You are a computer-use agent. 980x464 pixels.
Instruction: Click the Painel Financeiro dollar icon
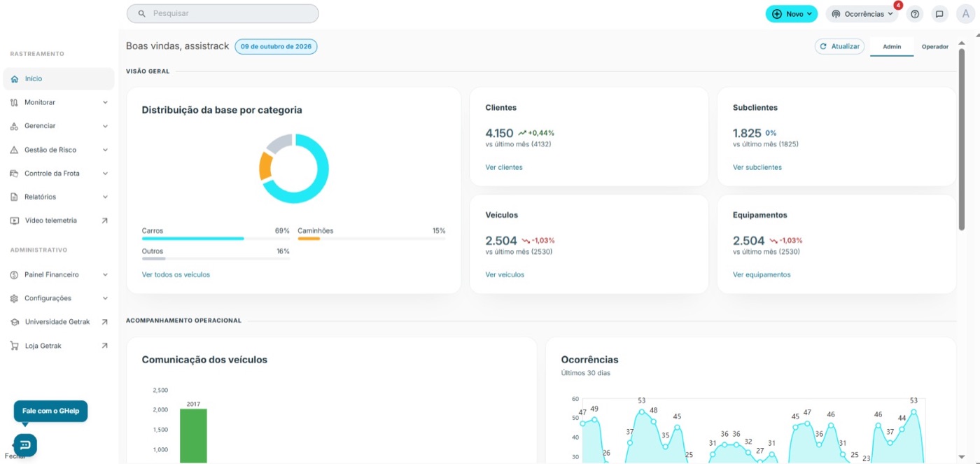(15, 275)
